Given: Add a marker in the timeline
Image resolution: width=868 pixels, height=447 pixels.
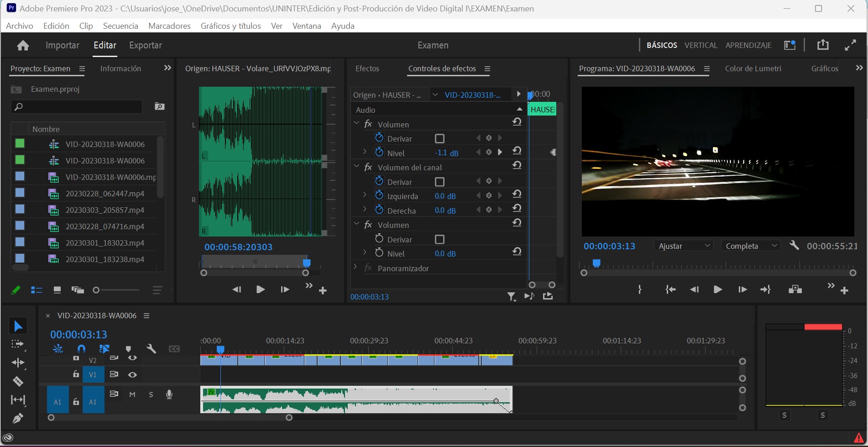Looking at the screenshot, I should pyautogui.click(x=128, y=349).
